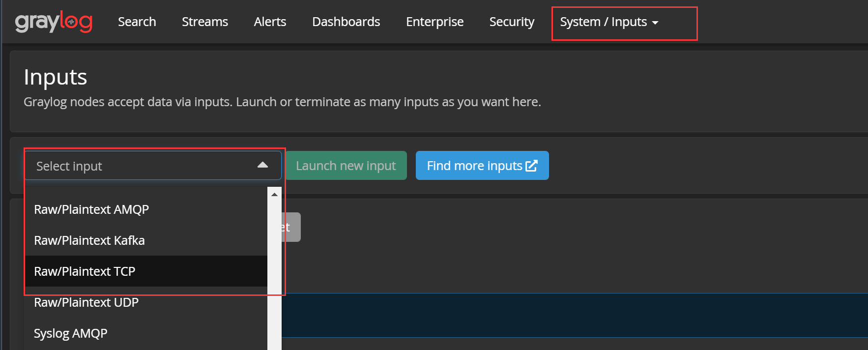The width and height of the screenshot is (868, 350).
Task: Choose the Syslog AMQP option
Action: coord(145,333)
